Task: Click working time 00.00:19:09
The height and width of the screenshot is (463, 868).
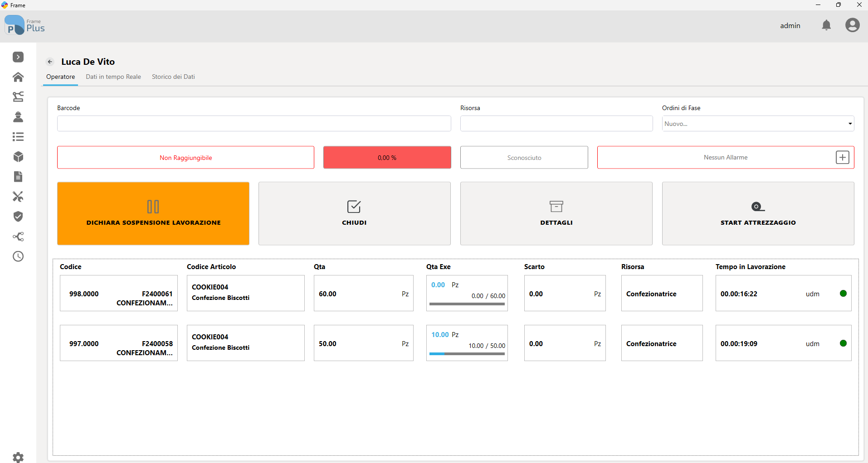Action: point(739,344)
